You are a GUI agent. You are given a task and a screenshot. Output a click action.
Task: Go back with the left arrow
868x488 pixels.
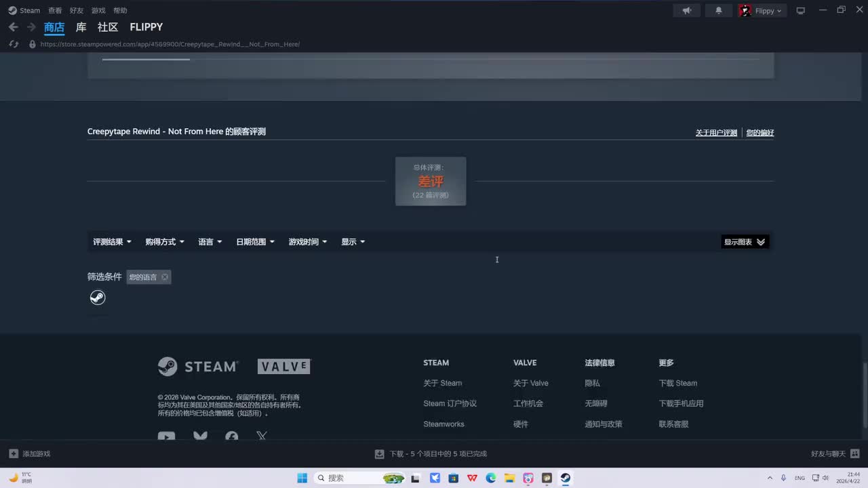click(13, 27)
